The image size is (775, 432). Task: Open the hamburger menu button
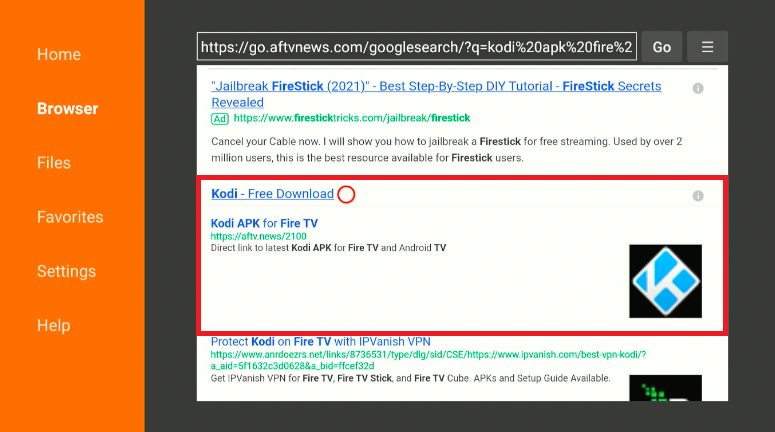coord(707,47)
